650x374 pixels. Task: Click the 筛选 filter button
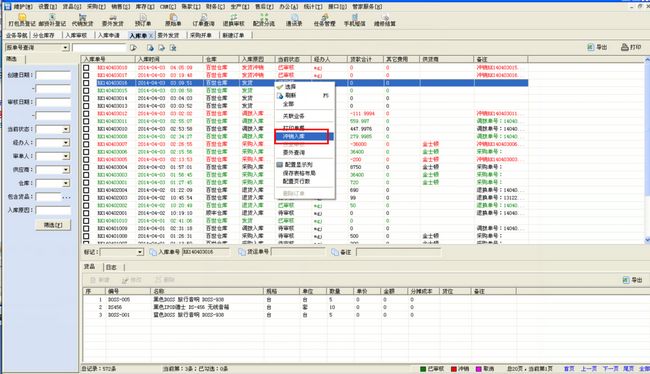click(x=53, y=225)
